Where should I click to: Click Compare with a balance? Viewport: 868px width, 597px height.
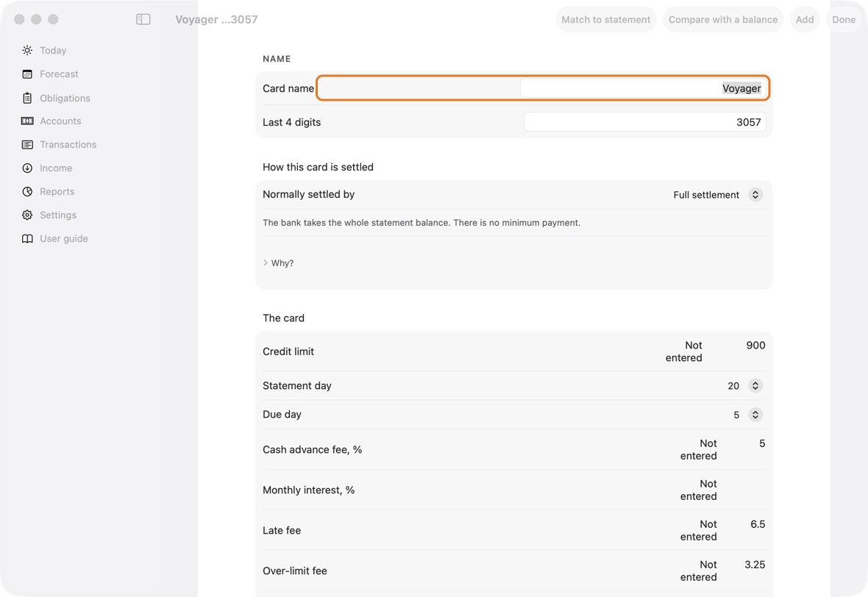coord(723,19)
